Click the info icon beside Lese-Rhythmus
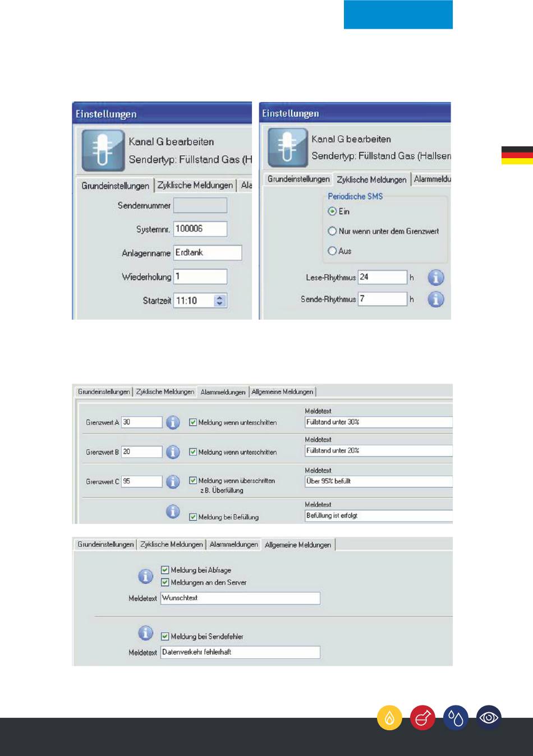 436,278
